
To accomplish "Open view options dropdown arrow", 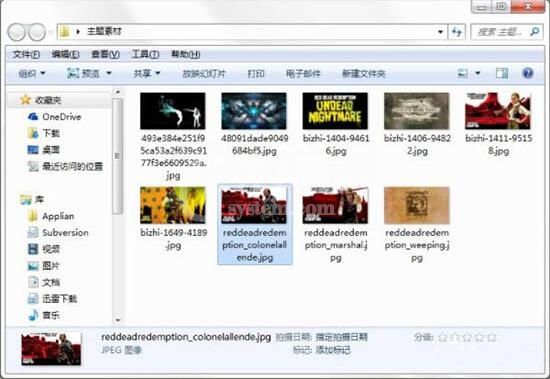I will 477,73.
